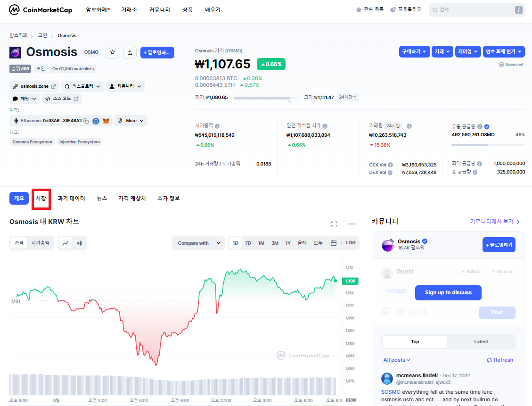Click the share upload icon
The image size is (532, 406).
(x=130, y=52)
